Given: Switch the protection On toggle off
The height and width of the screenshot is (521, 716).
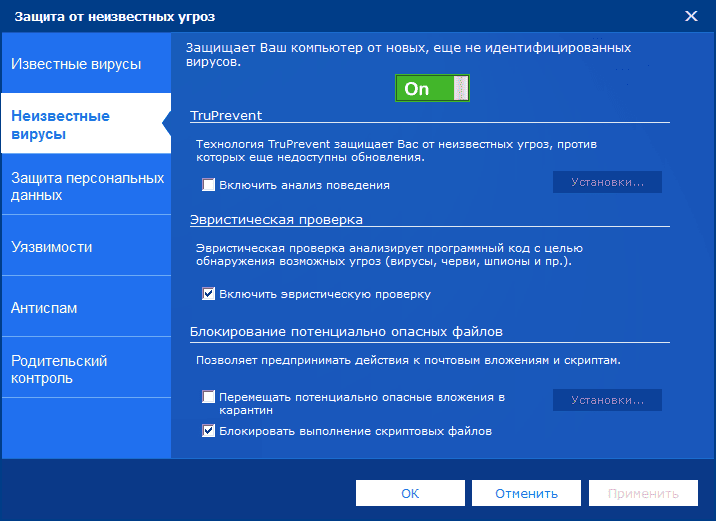Looking at the screenshot, I should click(431, 88).
